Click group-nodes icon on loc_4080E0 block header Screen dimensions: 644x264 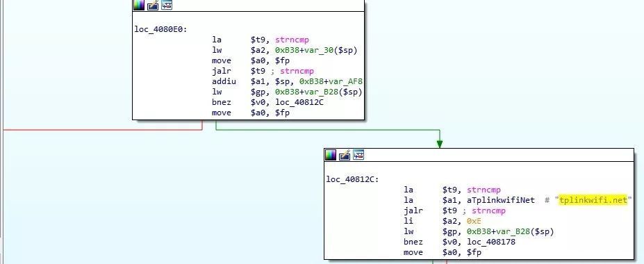pos(166,5)
